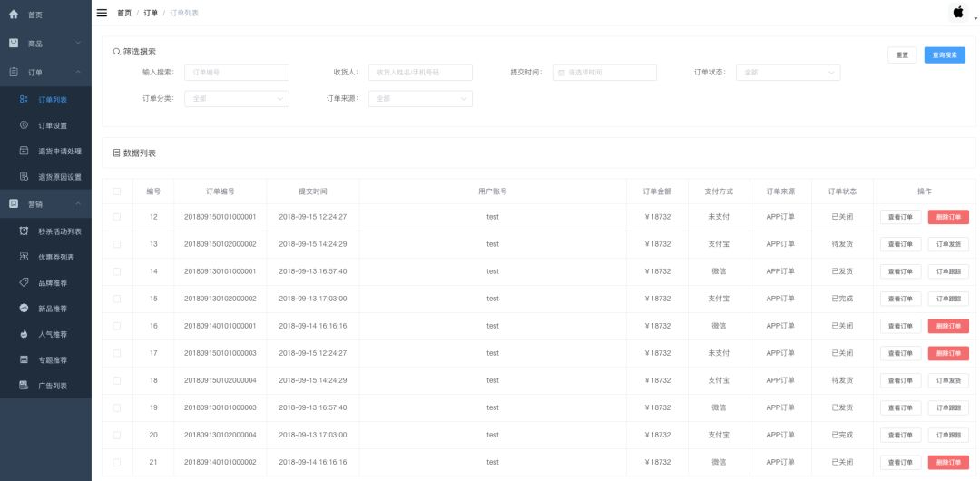The image size is (980, 481).
Task: Go to 首页 via the sidebar home icon
Action: [x=13, y=15]
